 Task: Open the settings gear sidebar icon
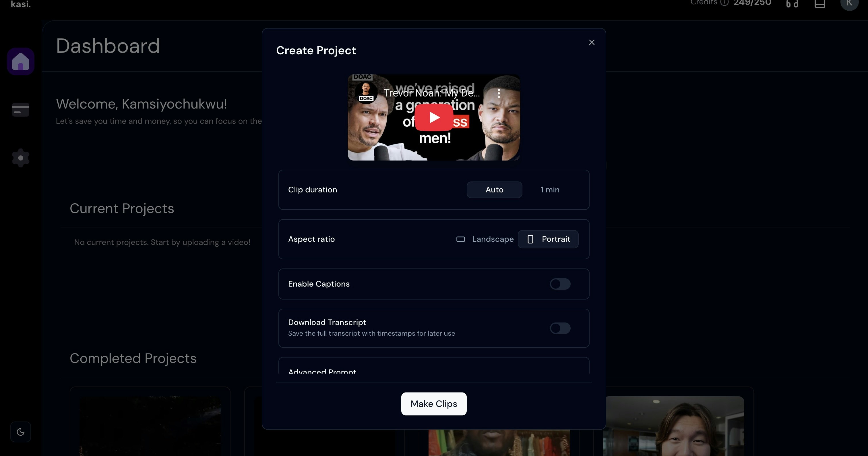tap(21, 158)
